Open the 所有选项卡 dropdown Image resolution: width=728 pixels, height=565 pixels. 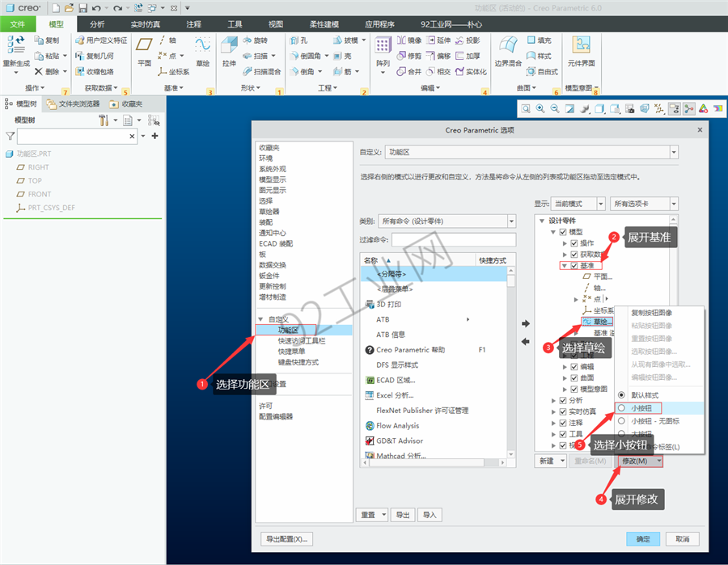[x=644, y=204]
